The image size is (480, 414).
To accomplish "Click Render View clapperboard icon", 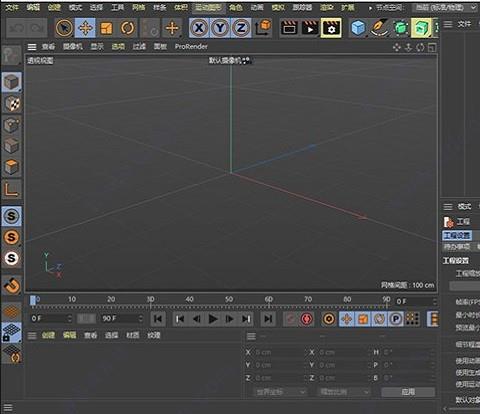I will 289,28.
